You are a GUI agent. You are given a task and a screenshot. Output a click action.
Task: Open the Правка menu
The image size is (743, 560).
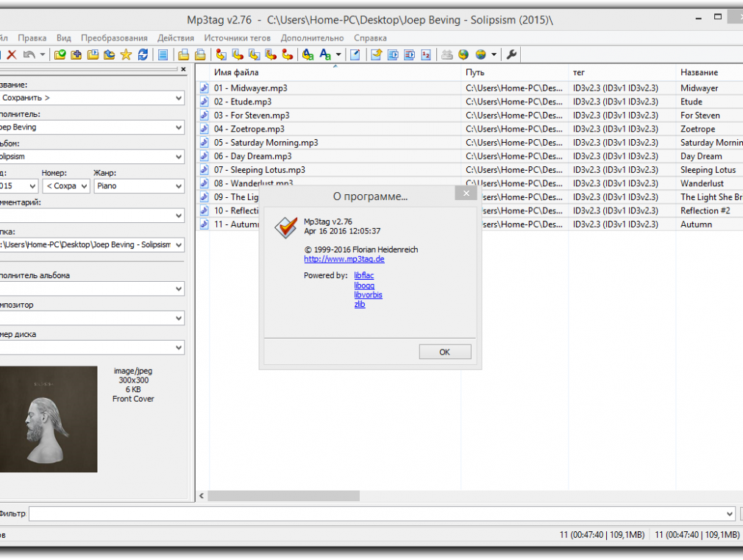pos(32,38)
